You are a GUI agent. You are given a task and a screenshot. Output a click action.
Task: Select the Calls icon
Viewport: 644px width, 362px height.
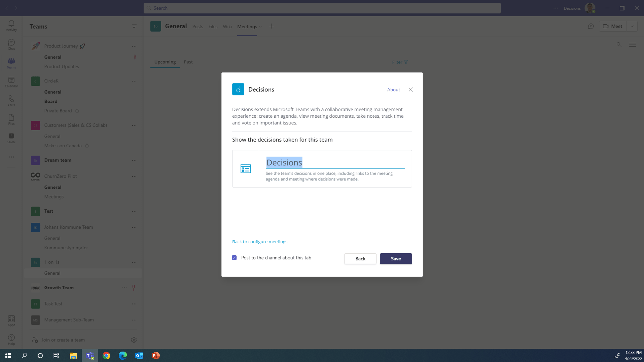click(x=11, y=100)
